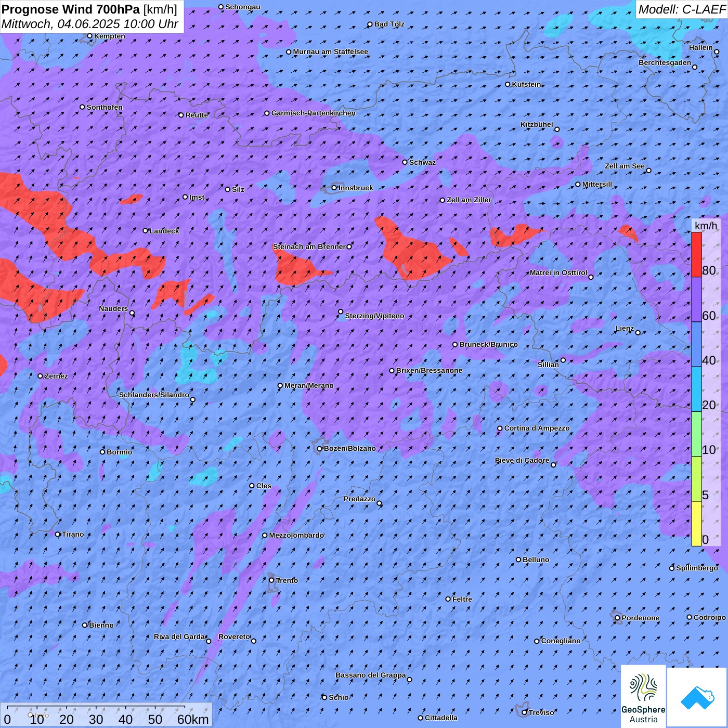The width and height of the screenshot is (728, 728).
Task: Click the 'Cles' label
Action: (x=264, y=486)
